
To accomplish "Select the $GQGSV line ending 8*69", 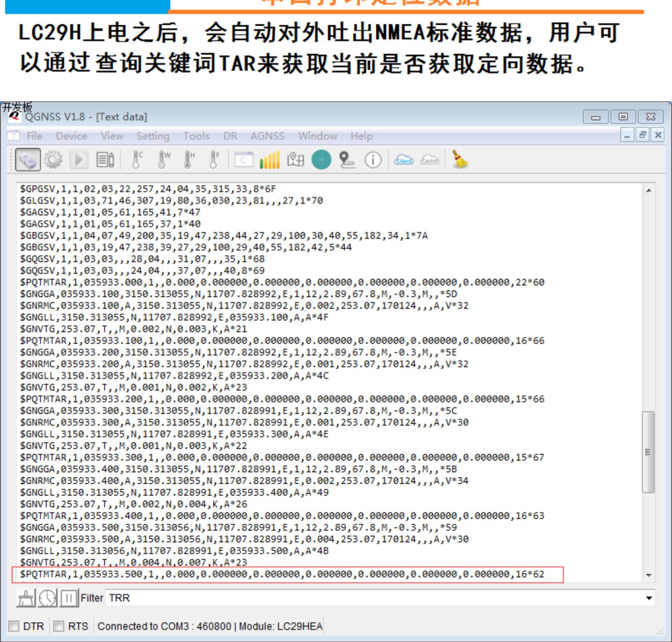I will pos(142,271).
